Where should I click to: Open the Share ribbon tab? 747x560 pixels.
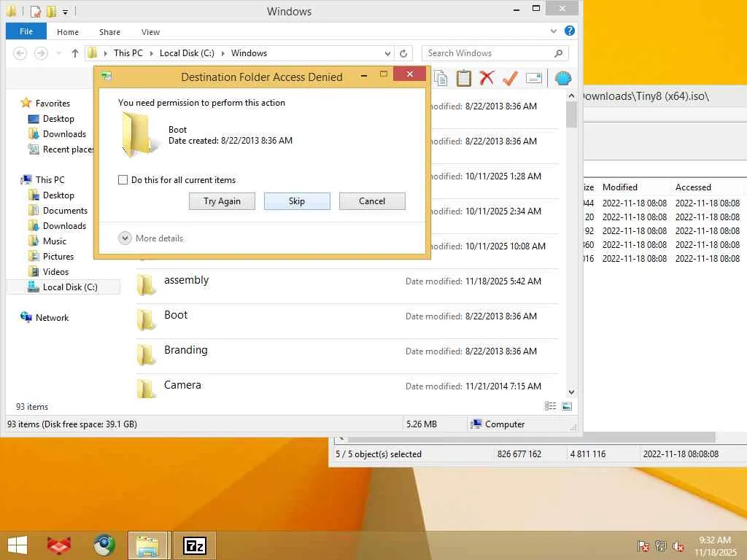tap(109, 32)
